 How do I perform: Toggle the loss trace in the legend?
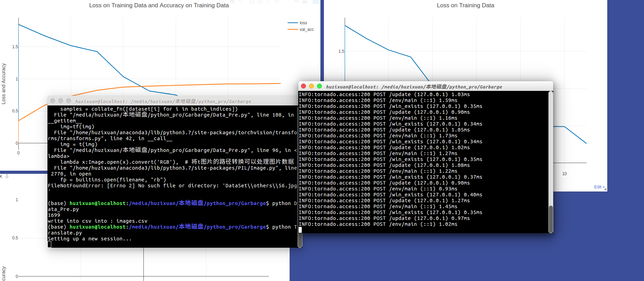point(300,23)
